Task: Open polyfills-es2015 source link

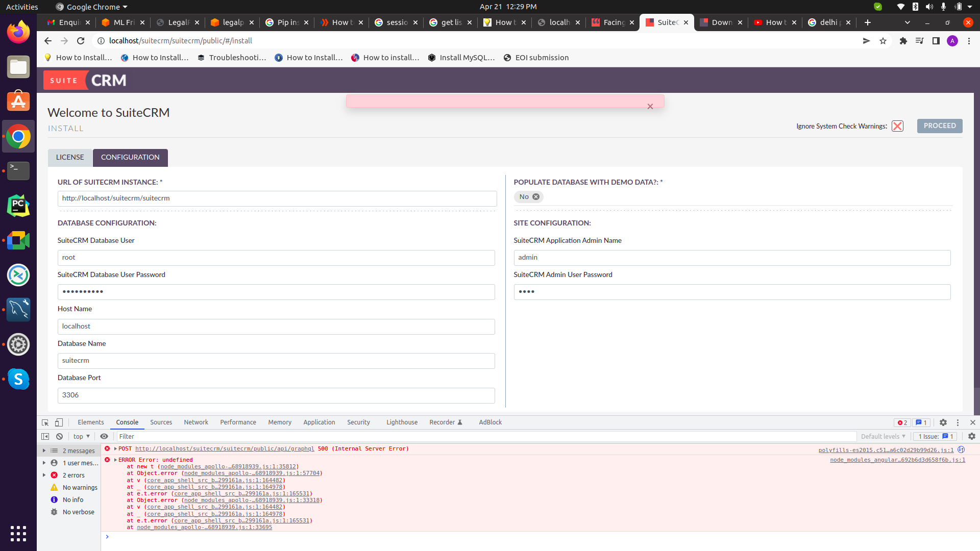Action: [x=886, y=450]
